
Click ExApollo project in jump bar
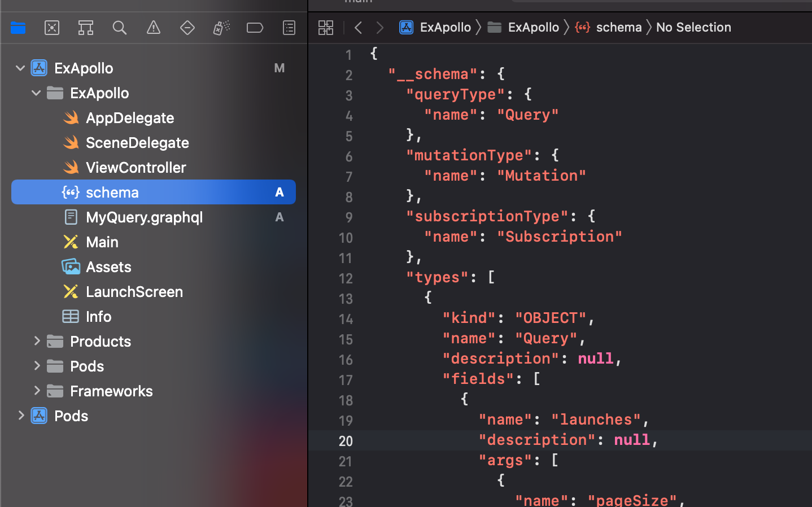[435, 27]
